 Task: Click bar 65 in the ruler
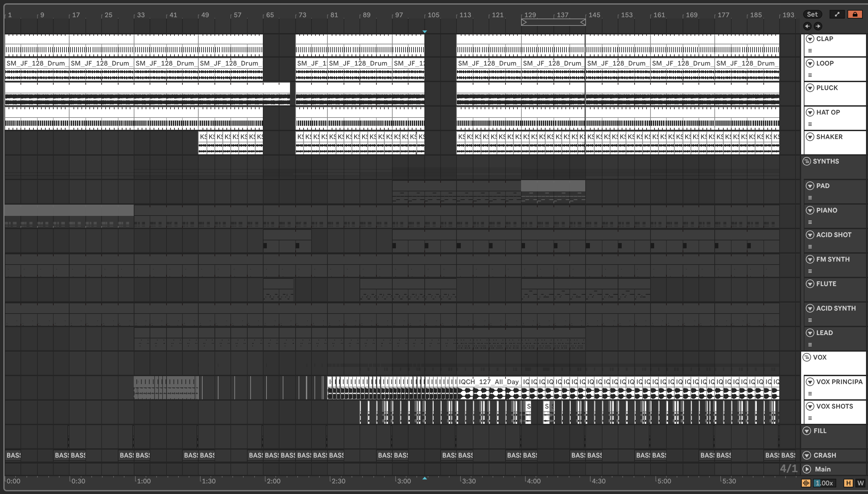[270, 15]
